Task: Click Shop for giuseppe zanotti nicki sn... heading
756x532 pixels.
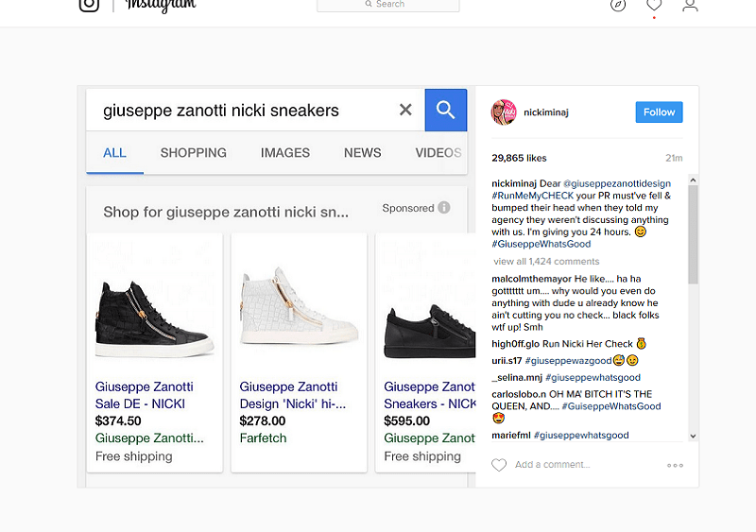Action: point(226,213)
